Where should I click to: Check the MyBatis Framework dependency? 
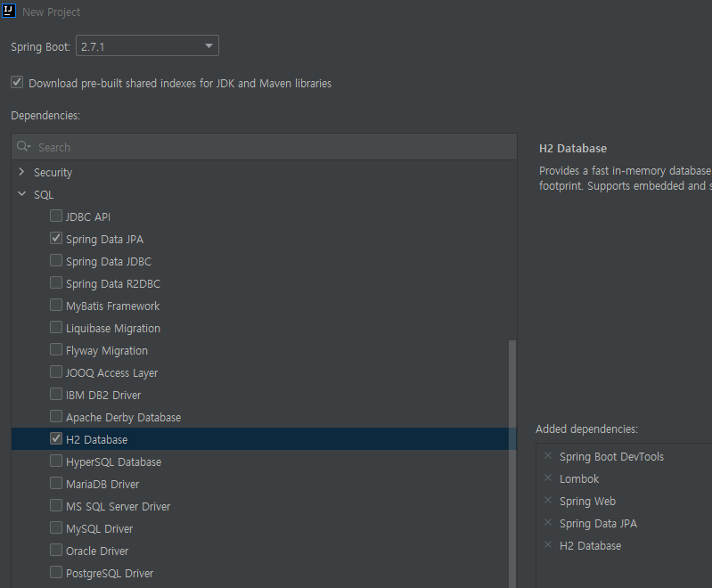pos(56,305)
